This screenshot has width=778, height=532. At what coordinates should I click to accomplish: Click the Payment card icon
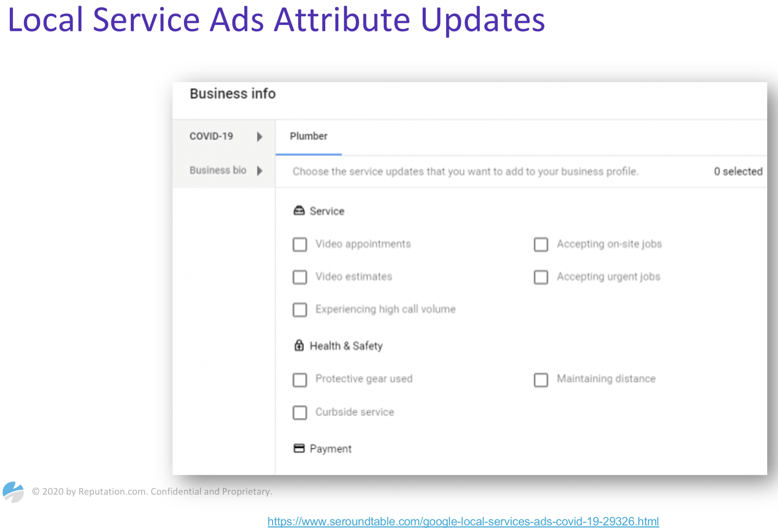tap(299, 448)
